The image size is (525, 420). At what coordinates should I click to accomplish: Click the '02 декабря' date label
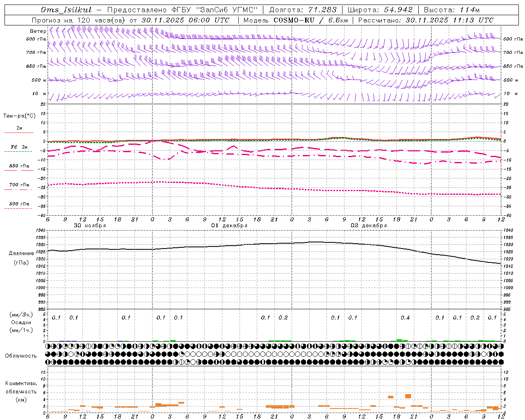coord(369,226)
